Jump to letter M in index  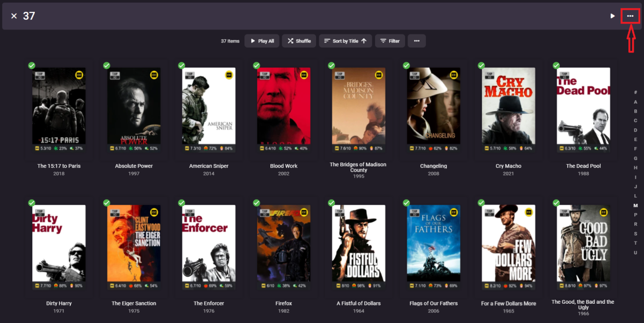[635, 205]
